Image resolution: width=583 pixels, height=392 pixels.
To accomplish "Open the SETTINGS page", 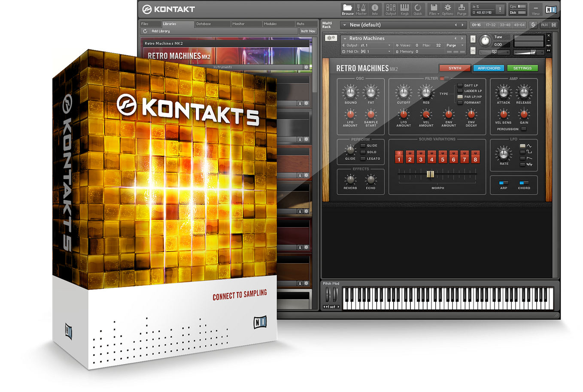I will pyautogui.click(x=522, y=68).
